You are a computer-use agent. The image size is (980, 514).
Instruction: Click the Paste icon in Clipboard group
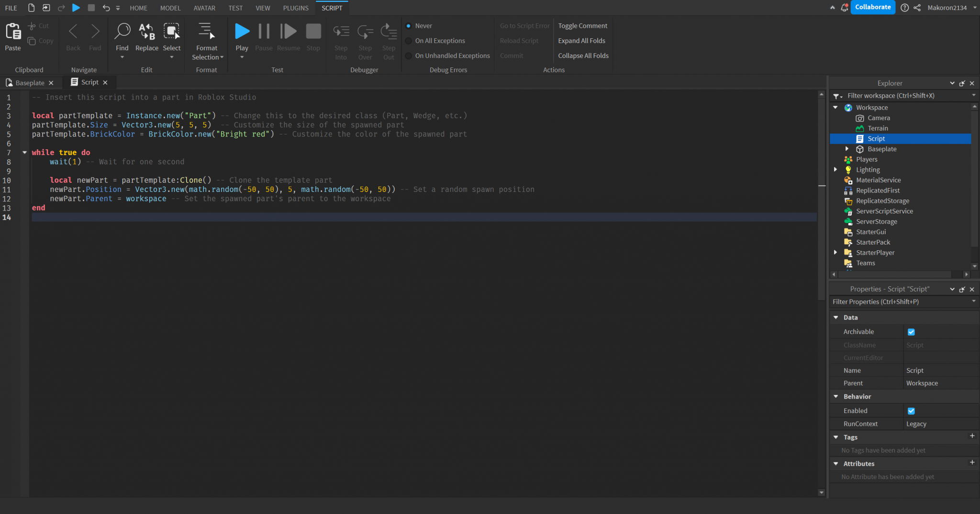pos(12,30)
